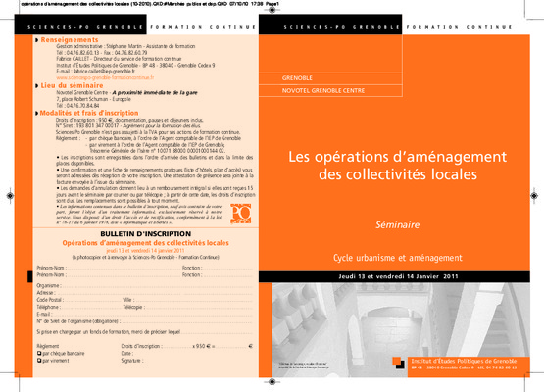This screenshot has height=392, width=544.
Task: Click the orange Sciences Po logo
Action: [x=240, y=214]
